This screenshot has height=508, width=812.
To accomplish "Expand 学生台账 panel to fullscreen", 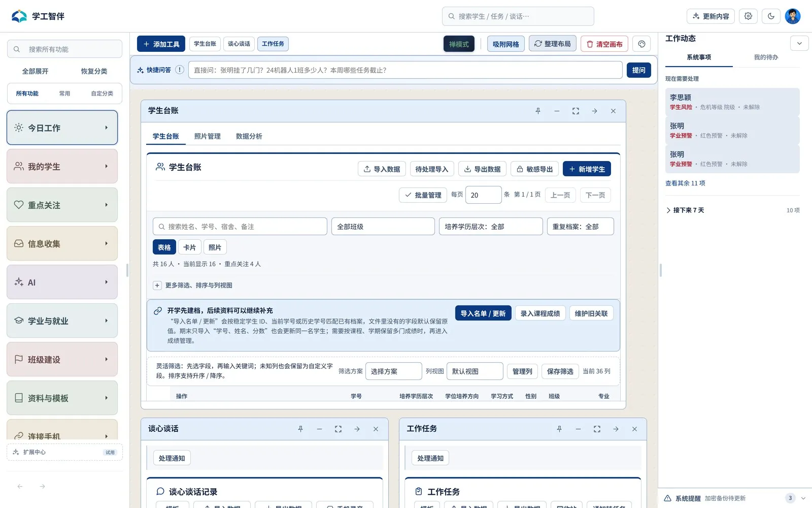I will (576, 111).
